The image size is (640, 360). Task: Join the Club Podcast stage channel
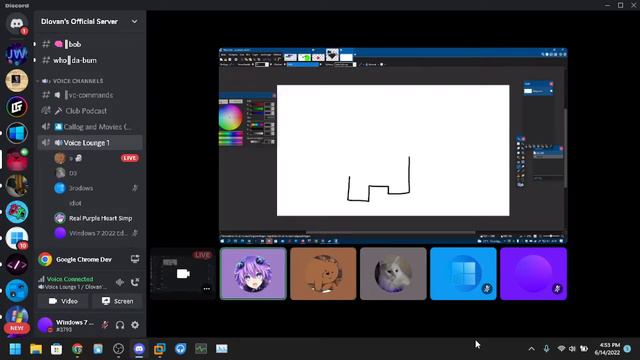[89, 111]
